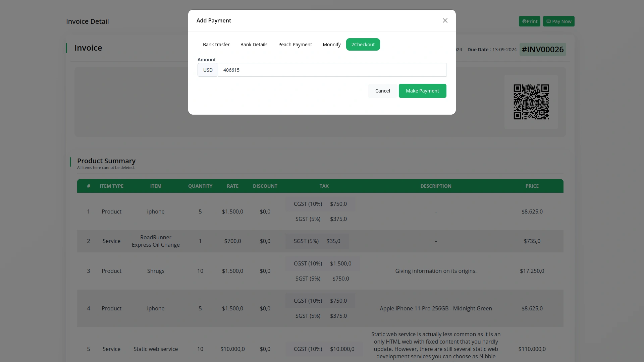Click the printer icon on the Print button
This screenshot has width=644, height=362.
[525, 21]
